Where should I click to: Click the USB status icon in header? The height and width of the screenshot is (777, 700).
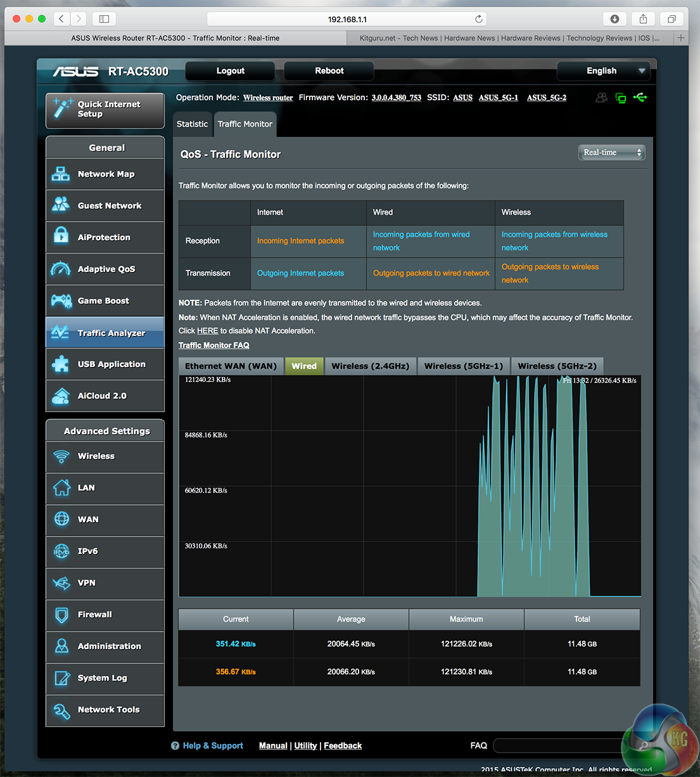pyautogui.click(x=640, y=98)
